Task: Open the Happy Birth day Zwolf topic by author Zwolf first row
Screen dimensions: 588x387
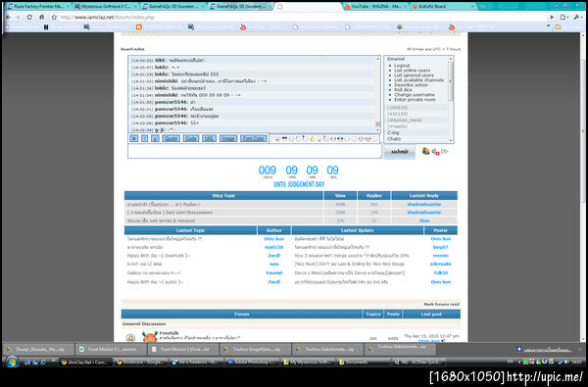Action: [x=159, y=256]
